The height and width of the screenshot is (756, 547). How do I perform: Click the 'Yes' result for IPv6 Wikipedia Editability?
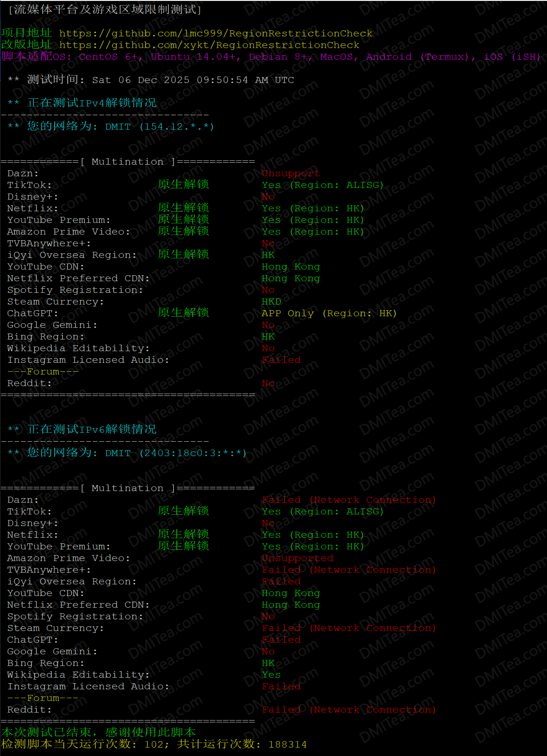point(271,674)
